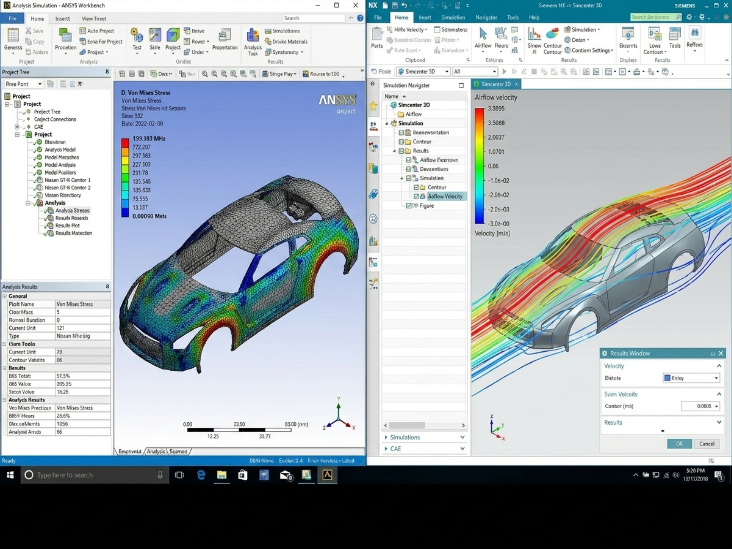Click the Sinew chart icon in Simcenter
Image resolution: width=732 pixels, height=549 pixels.
534,41
